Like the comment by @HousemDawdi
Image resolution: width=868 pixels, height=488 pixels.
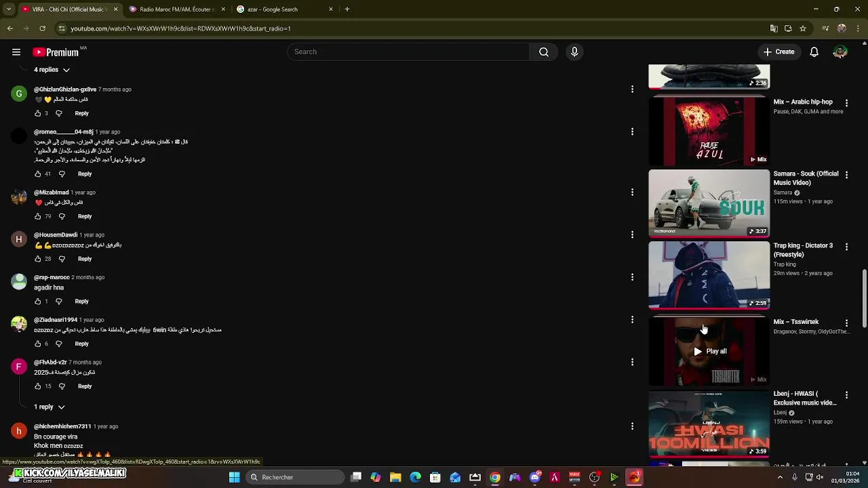click(38, 259)
